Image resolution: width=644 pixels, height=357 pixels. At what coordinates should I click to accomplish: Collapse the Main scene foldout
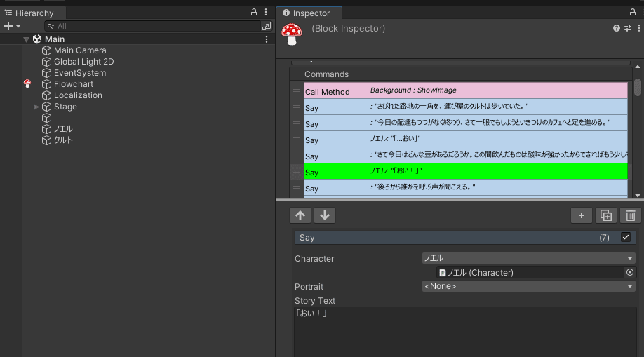[26, 39]
